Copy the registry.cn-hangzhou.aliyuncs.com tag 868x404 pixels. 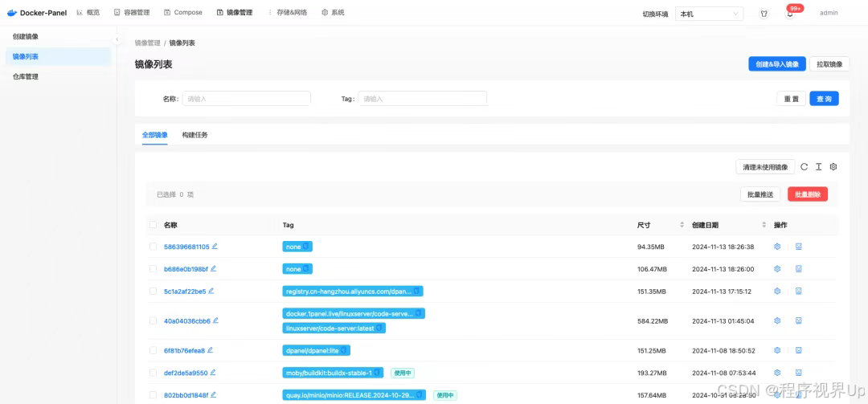tap(417, 291)
